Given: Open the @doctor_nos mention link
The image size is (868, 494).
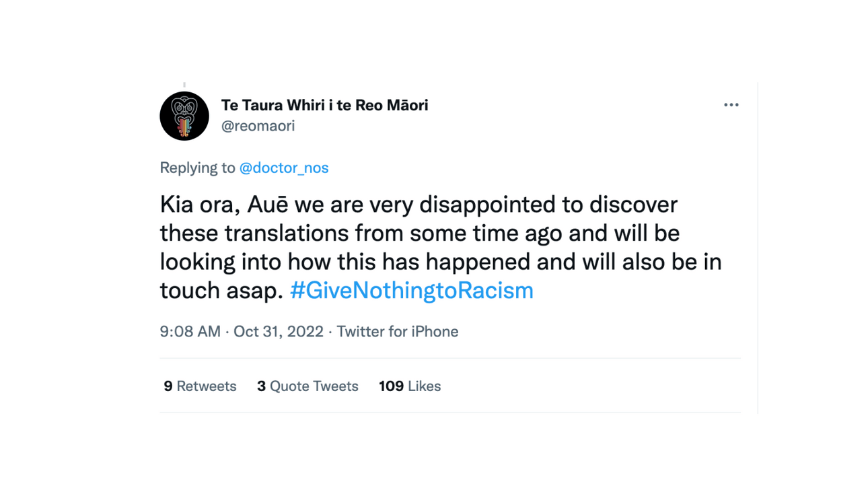Looking at the screenshot, I should (284, 168).
